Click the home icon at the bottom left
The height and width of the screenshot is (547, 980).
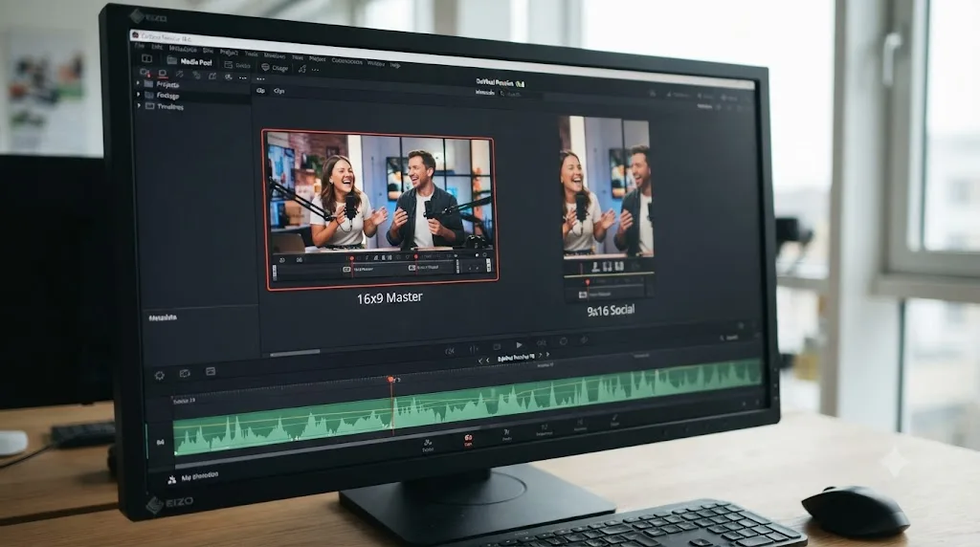point(172,479)
